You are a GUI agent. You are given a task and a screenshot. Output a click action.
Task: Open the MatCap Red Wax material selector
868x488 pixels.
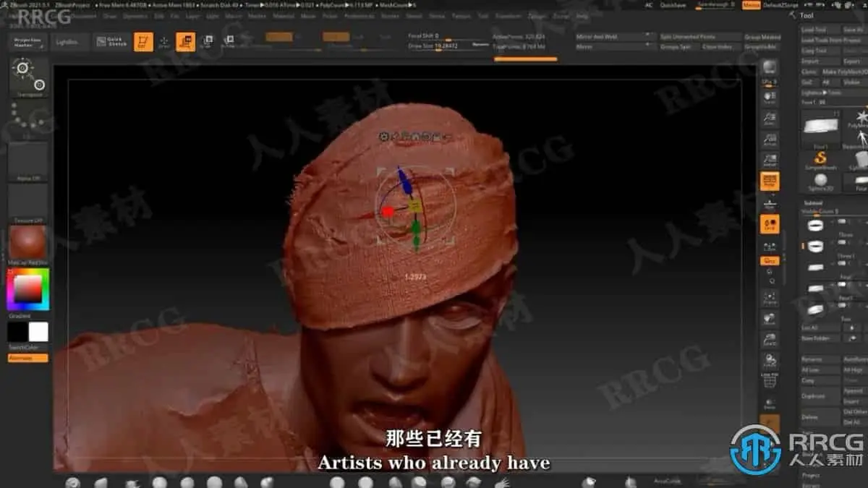pos(28,245)
